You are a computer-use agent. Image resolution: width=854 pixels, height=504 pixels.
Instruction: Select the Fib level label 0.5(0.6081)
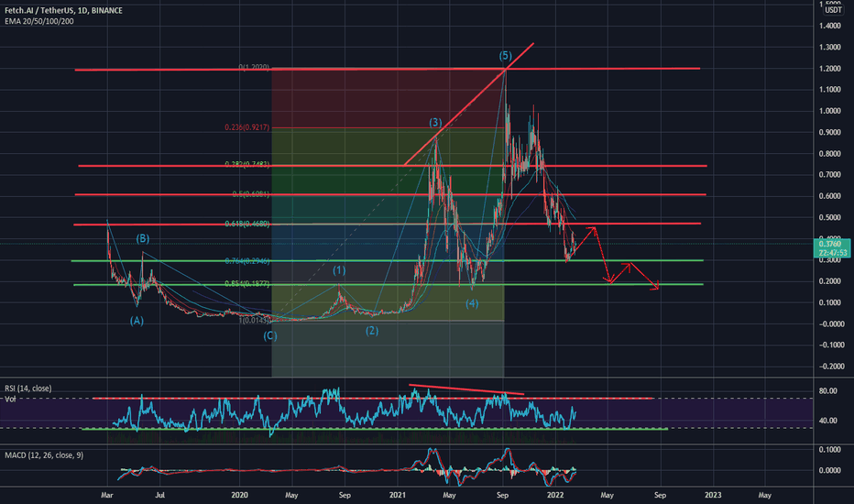coord(250,194)
